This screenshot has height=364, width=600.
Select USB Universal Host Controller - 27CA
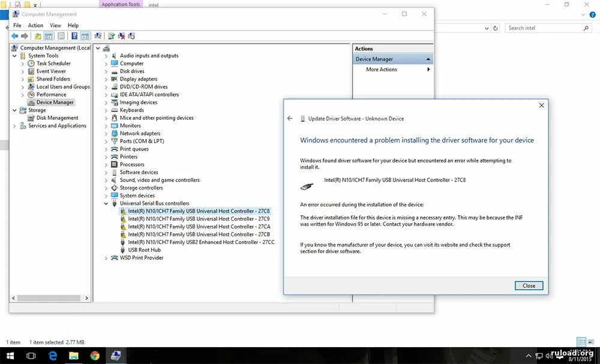pos(199,227)
